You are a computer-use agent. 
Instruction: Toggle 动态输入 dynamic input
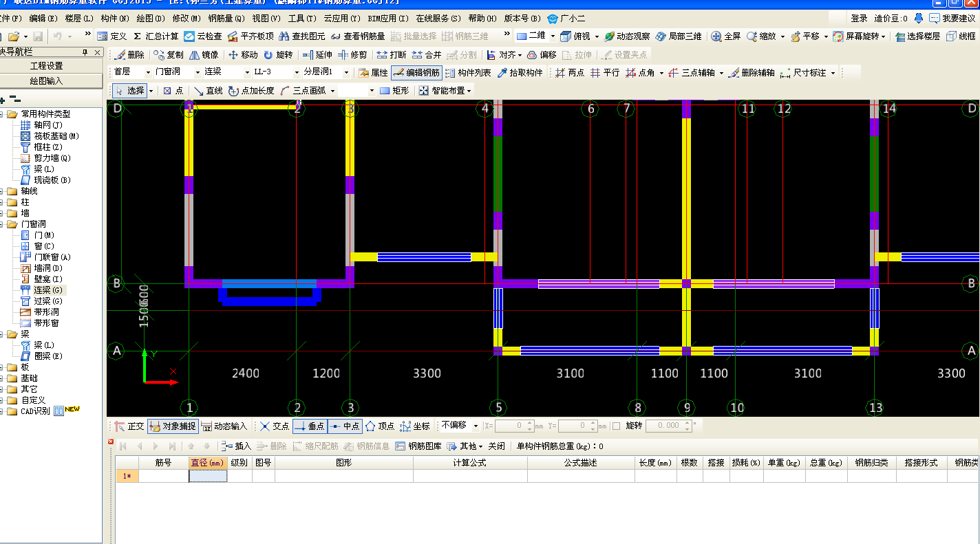pos(224,426)
